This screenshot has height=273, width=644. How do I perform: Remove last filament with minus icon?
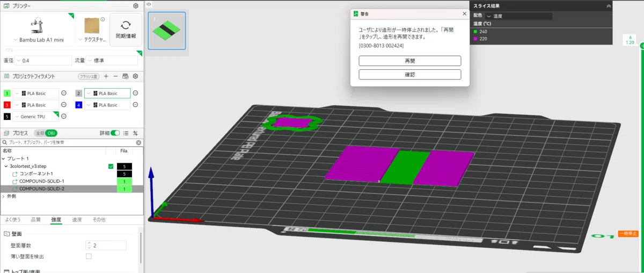115,76
